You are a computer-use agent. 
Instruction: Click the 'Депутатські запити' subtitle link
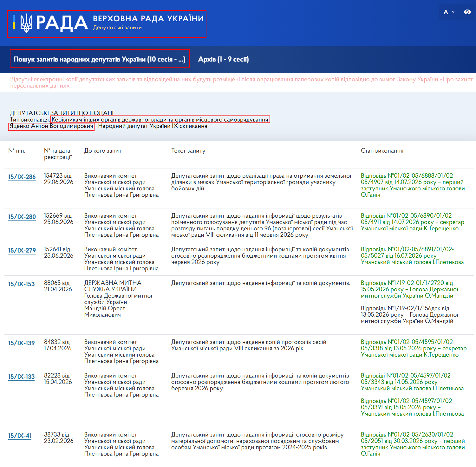tap(117, 28)
